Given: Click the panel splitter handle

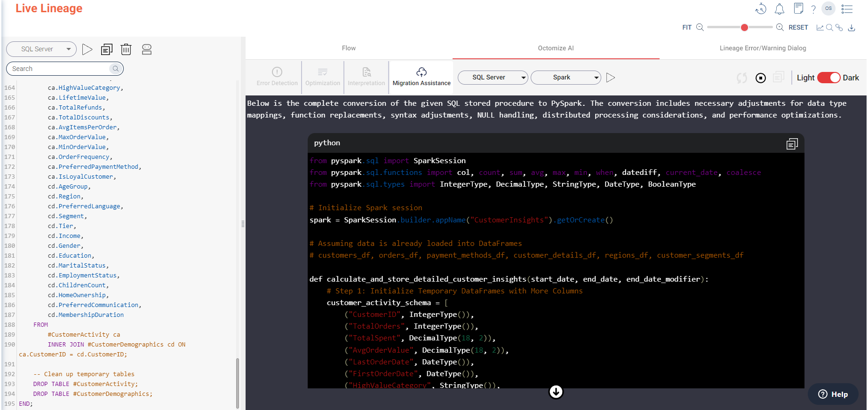Looking at the screenshot, I should [x=243, y=224].
